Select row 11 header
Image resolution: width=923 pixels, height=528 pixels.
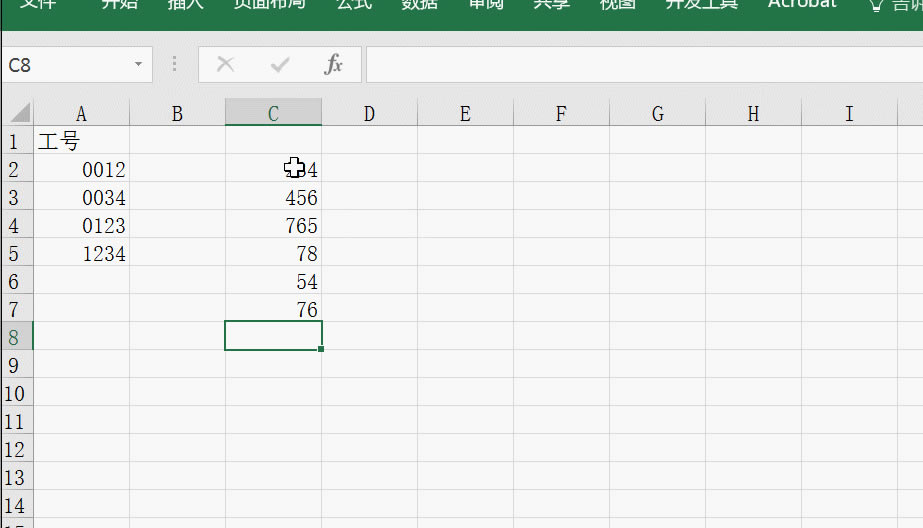(x=17, y=421)
